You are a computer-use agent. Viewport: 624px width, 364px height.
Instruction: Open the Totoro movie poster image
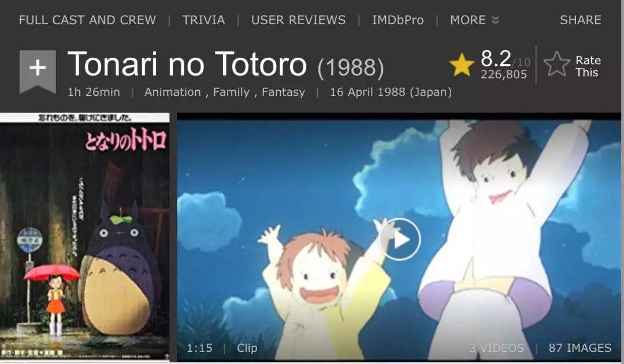coord(85,237)
